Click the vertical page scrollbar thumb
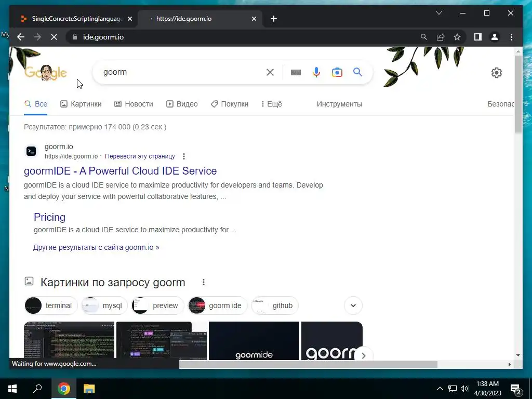 [x=518, y=94]
